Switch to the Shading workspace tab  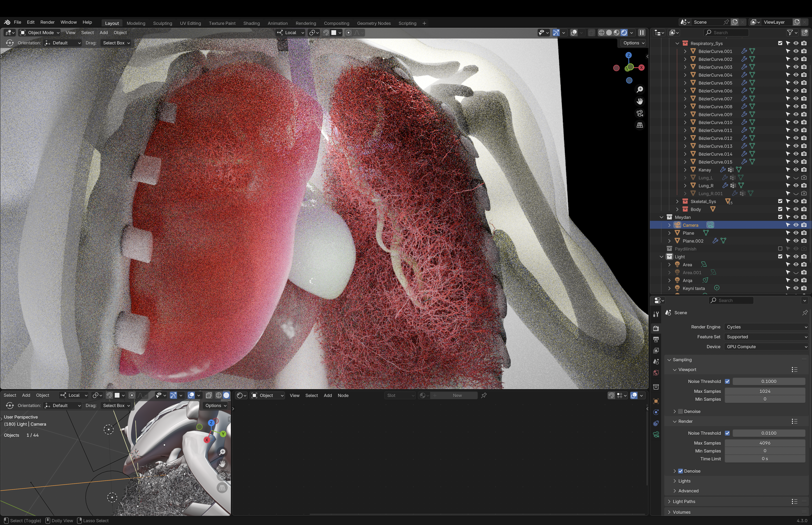(x=251, y=23)
